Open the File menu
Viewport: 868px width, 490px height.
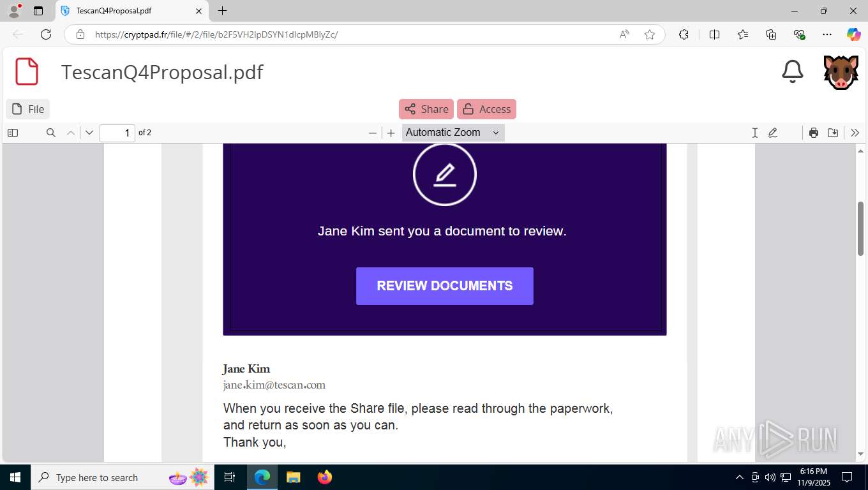[28, 109]
